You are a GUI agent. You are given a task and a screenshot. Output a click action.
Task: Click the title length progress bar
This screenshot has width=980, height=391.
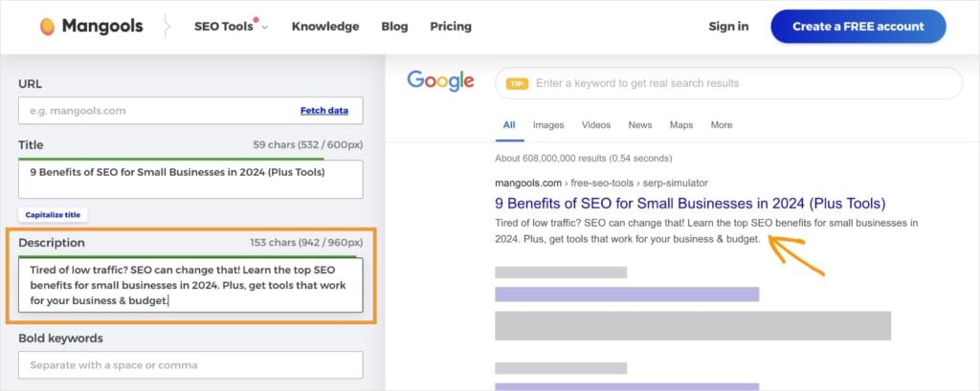(x=171, y=160)
